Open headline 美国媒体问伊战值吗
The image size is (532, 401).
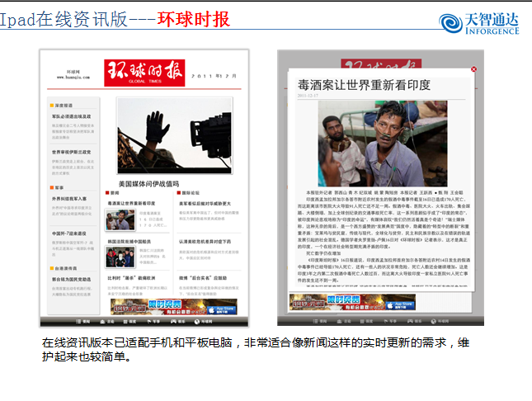pyautogui.click(x=148, y=184)
